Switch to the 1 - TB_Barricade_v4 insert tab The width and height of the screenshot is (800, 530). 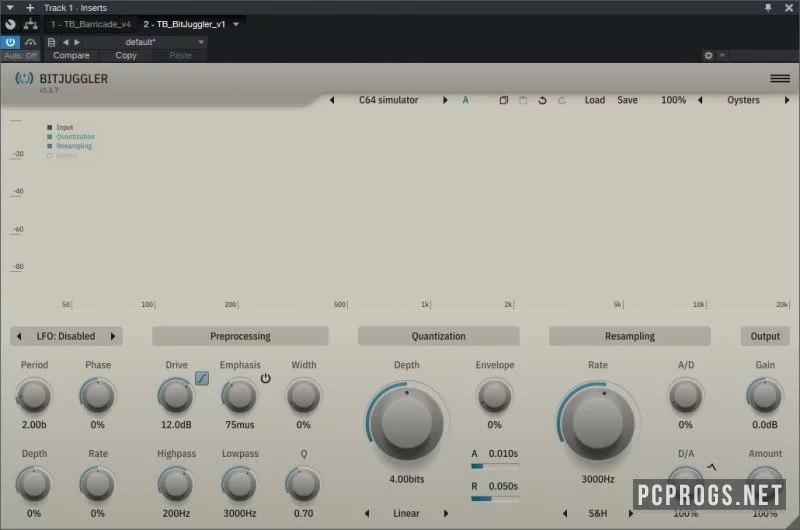91,24
